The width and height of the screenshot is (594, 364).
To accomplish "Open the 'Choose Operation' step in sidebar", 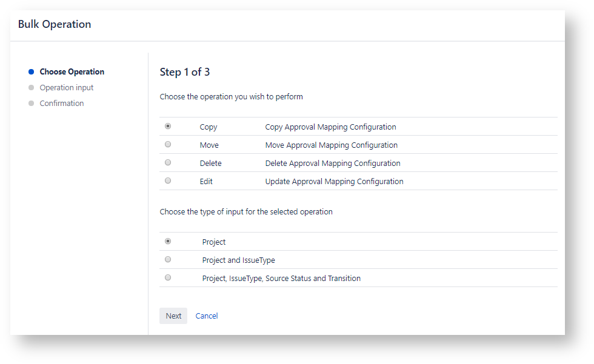I will pos(72,71).
